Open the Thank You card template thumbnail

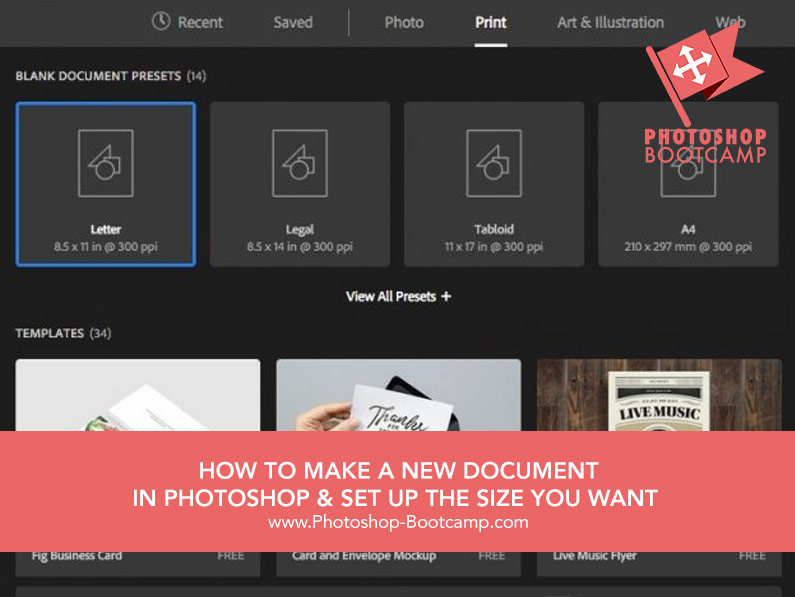[398, 395]
